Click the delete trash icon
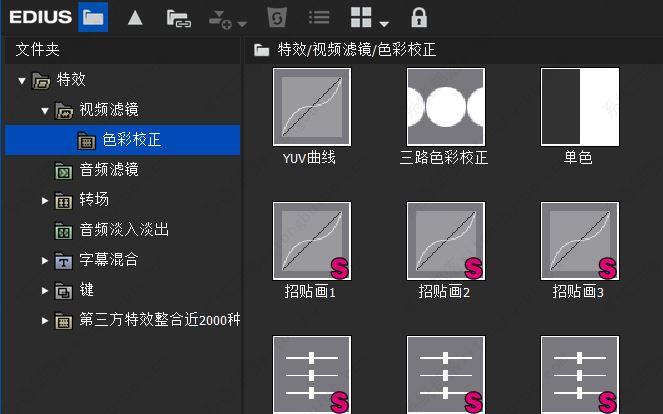This screenshot has height=414, width=663. point(277,18)
